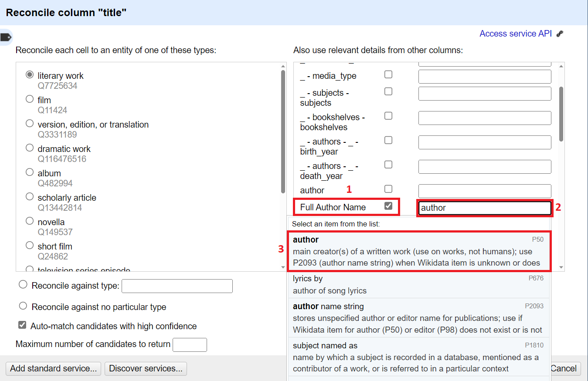The image size is (588, 381).
Task: Select the film entity type radio button
Action: 29,99
